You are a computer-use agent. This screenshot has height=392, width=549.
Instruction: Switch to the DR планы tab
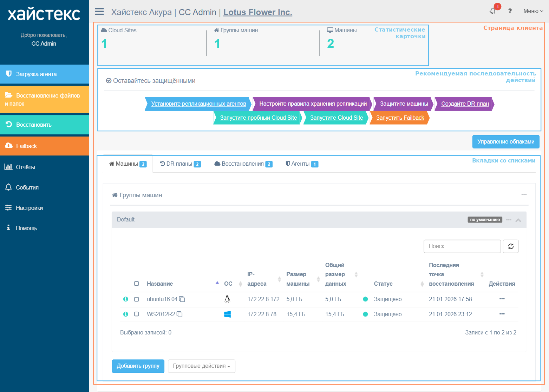pos(181,164)
